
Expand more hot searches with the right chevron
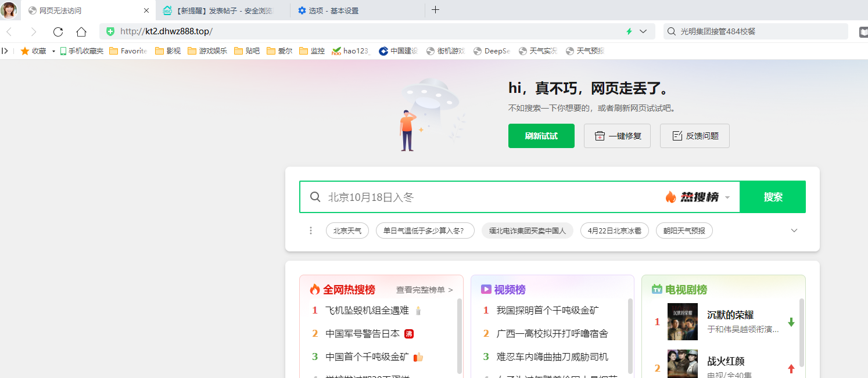[794, 231]
